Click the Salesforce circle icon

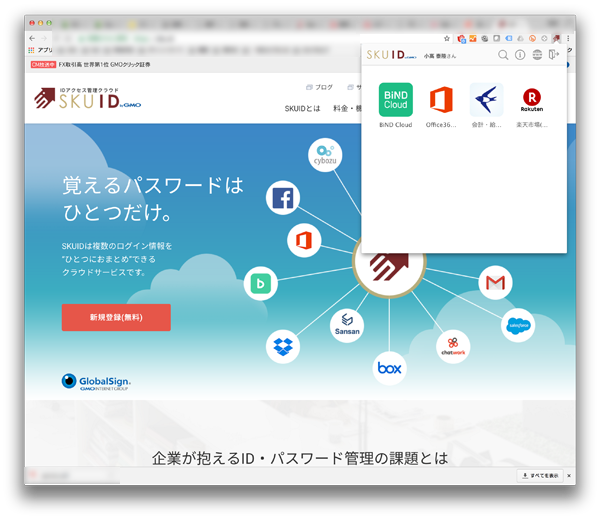(518, 325)
